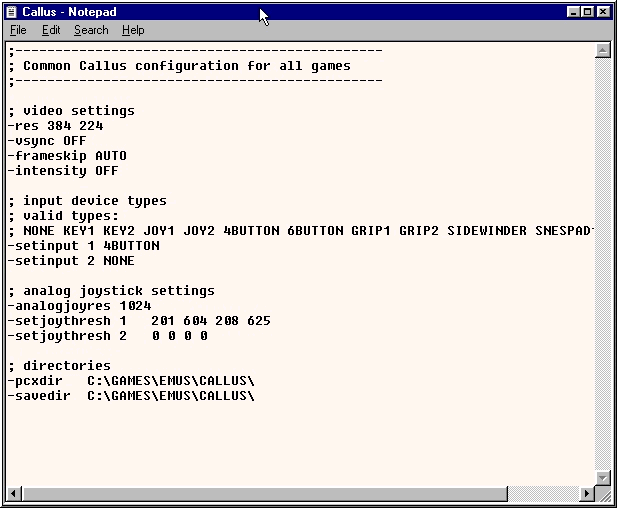Image resolution: width=617 pixels, height=508 pixels.
Task: Click the Notepad icon in title bar
Action: pyautogui.click(x=12, y=12)
